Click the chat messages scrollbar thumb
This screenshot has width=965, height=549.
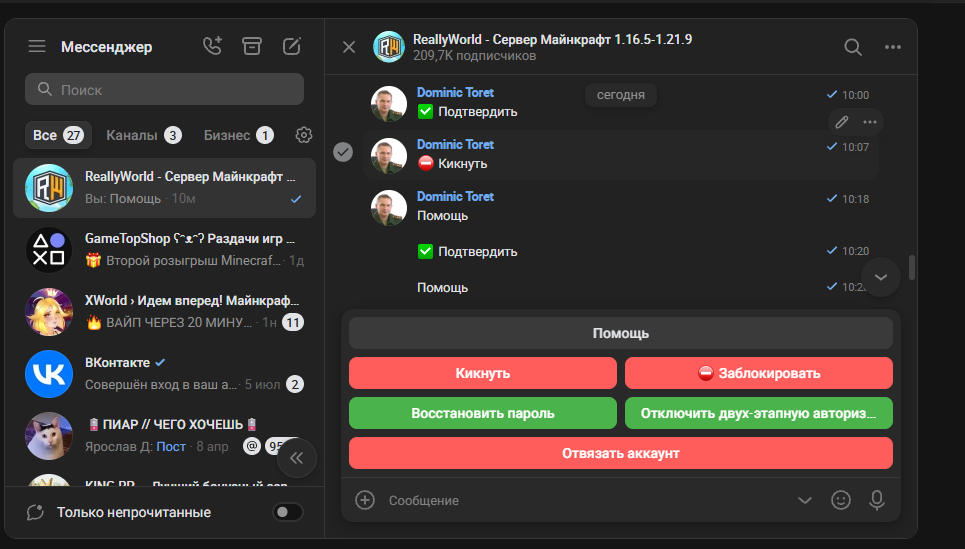tap(911, 267)
